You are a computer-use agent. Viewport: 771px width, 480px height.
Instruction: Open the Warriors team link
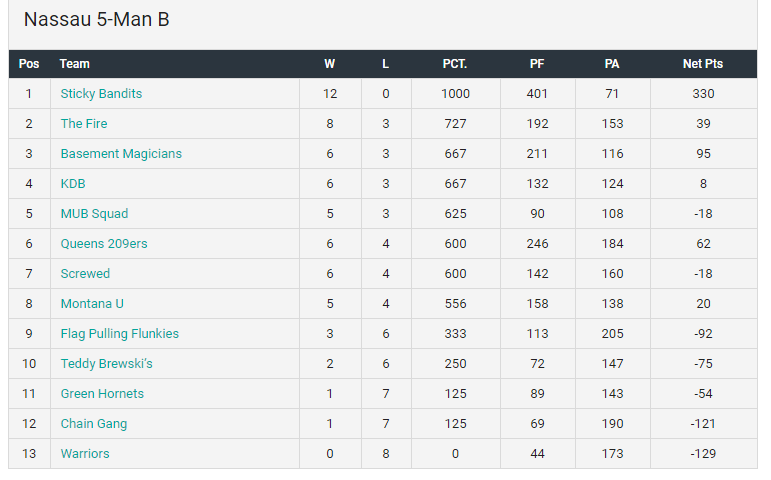pos(85,454)
